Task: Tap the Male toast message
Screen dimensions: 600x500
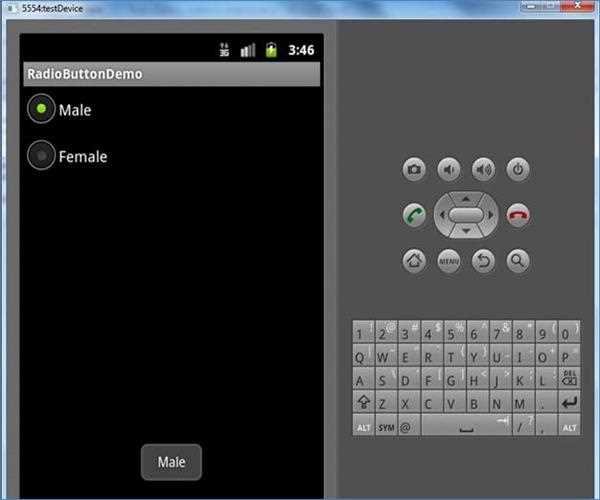Action: coord(171,462)
